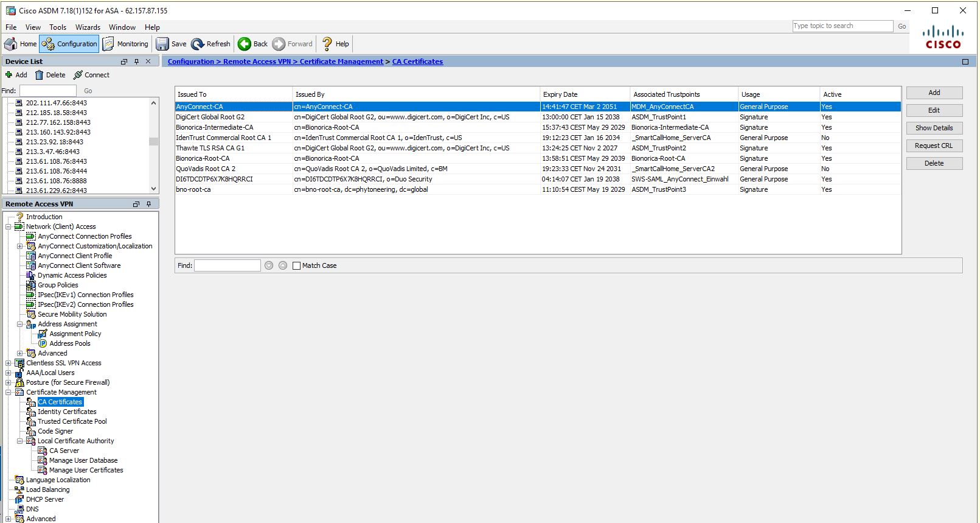Follow the CA Certificates breadcrumb link
Image resolution: width=980 pixels, height=523 pixels.
417,61
